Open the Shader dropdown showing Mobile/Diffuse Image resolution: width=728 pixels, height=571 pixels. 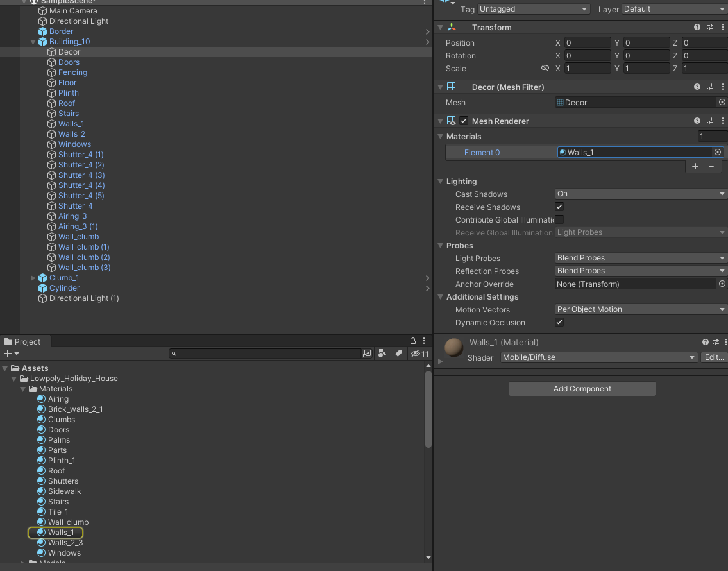[x=598, y=357]
